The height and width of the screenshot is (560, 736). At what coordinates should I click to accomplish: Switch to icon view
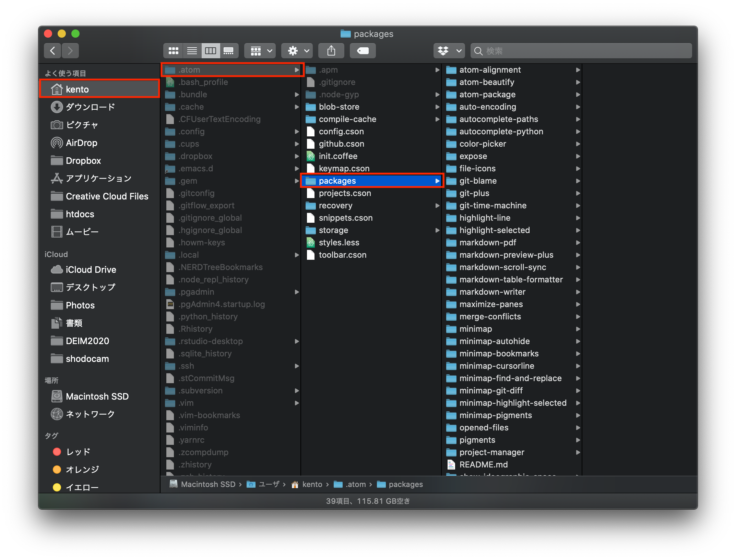173,51
